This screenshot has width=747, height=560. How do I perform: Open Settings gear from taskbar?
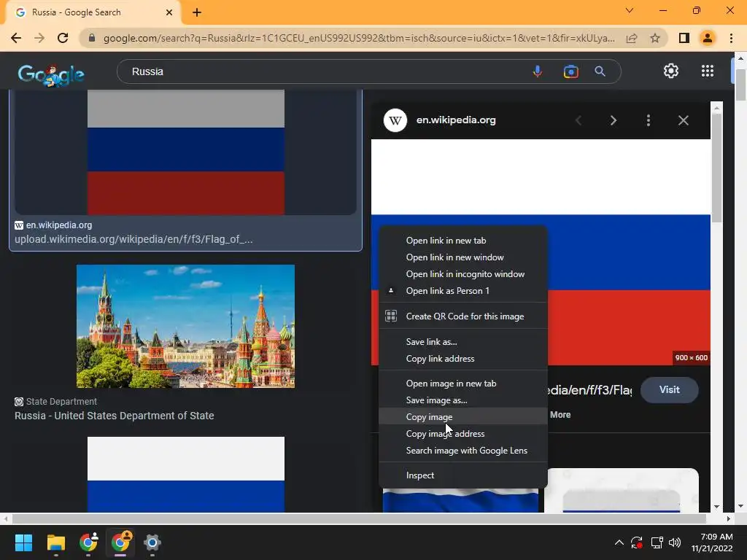coord(152,542)
